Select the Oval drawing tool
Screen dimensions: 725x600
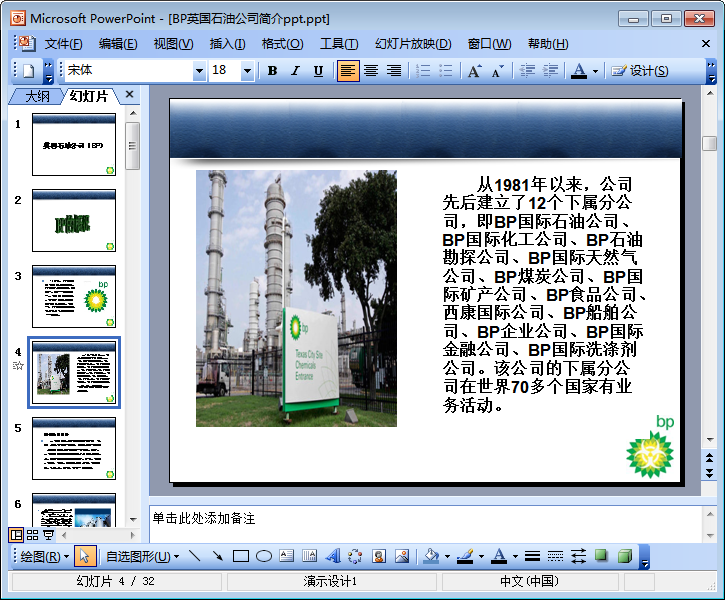tap(264, 557)
